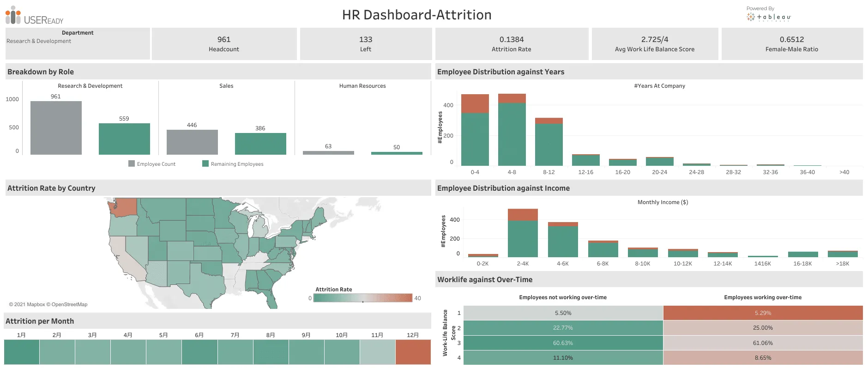Image resolution: width=868 pixels, height=368 pixels.
Task: Click the Attrition Rate color gradient legend
Action: (362, 298)
